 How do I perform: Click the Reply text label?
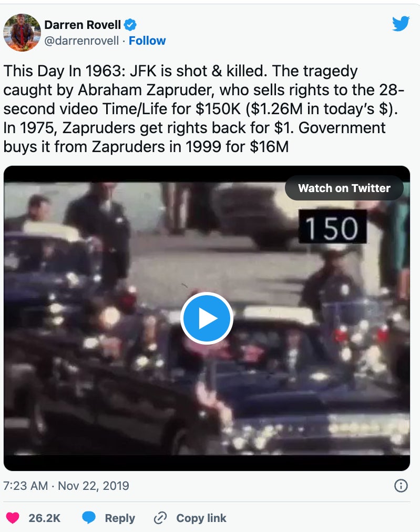pyautogui.click(x=120, y=518)
